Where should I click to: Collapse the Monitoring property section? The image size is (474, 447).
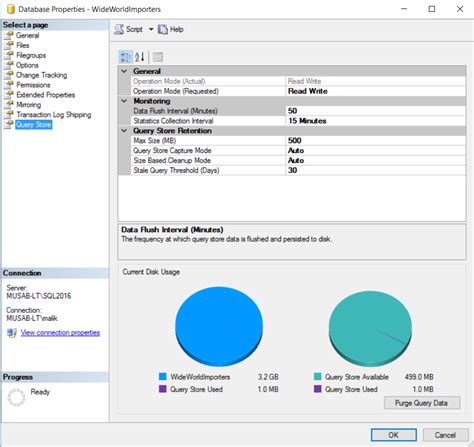click(x=124, y=101)
